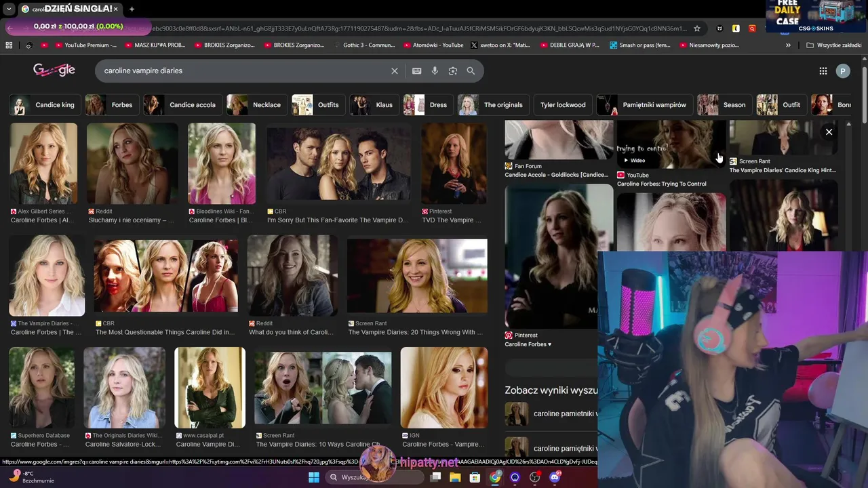Go to Google homepage via logo
868x488 pixels.
tap(54, 70)
